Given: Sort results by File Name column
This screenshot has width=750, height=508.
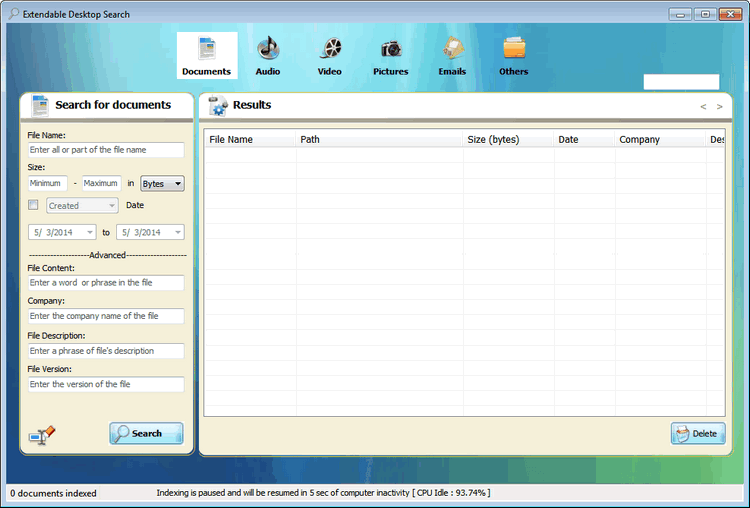Looking at the screenshot, I should pyautogui.click(x=250, y=140).
